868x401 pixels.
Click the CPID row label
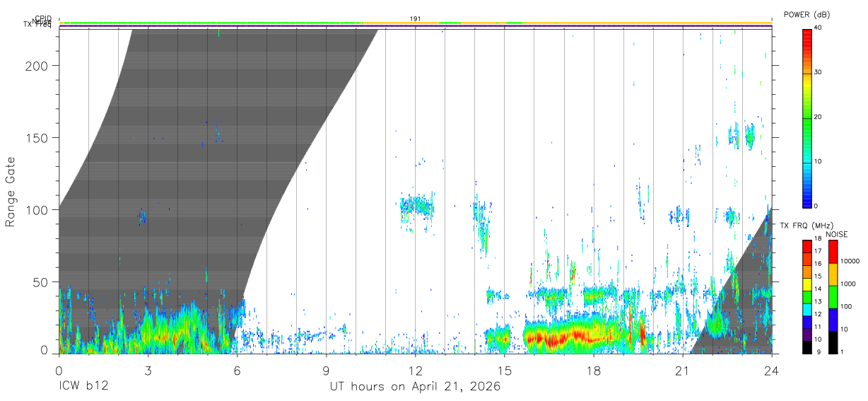click(x=43, y=19)
